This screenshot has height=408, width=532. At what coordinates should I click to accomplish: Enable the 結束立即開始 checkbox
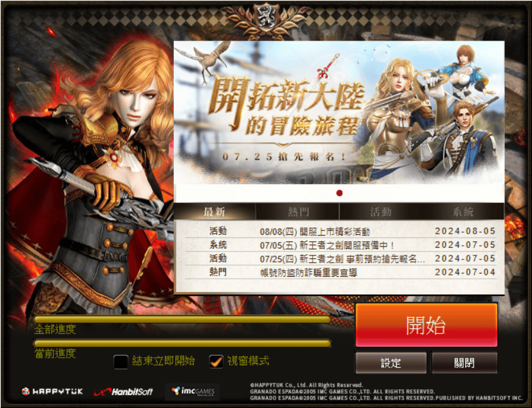pos(121,361)
